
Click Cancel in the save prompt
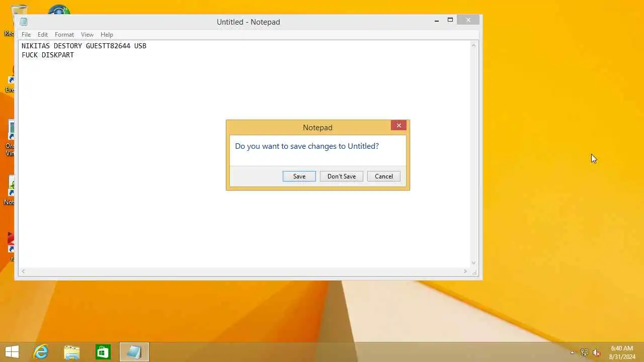384,176
